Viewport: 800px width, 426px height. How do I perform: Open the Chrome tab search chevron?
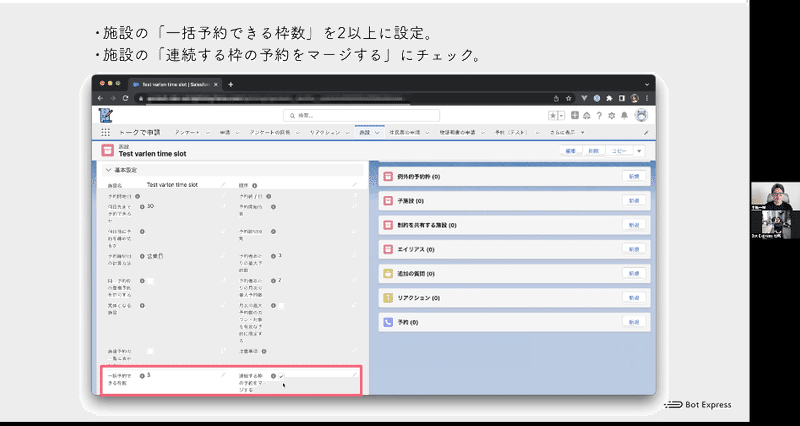pyautogui.click(x=646, y=84)
